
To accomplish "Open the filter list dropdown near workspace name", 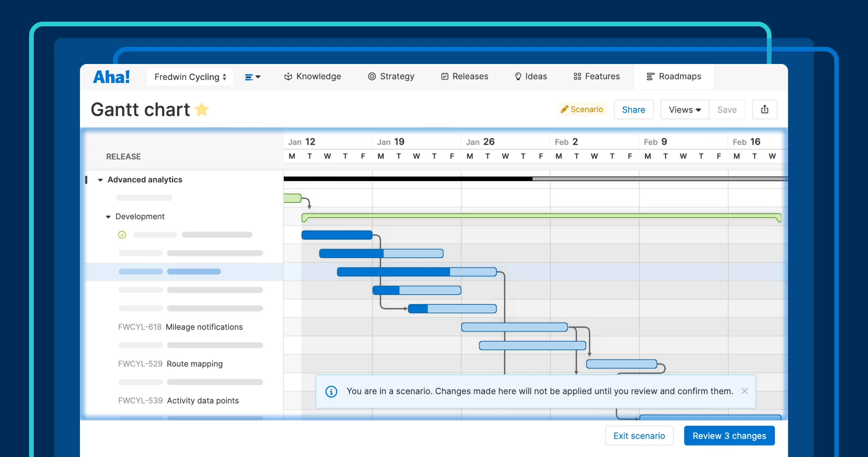I will coord(253,77).
